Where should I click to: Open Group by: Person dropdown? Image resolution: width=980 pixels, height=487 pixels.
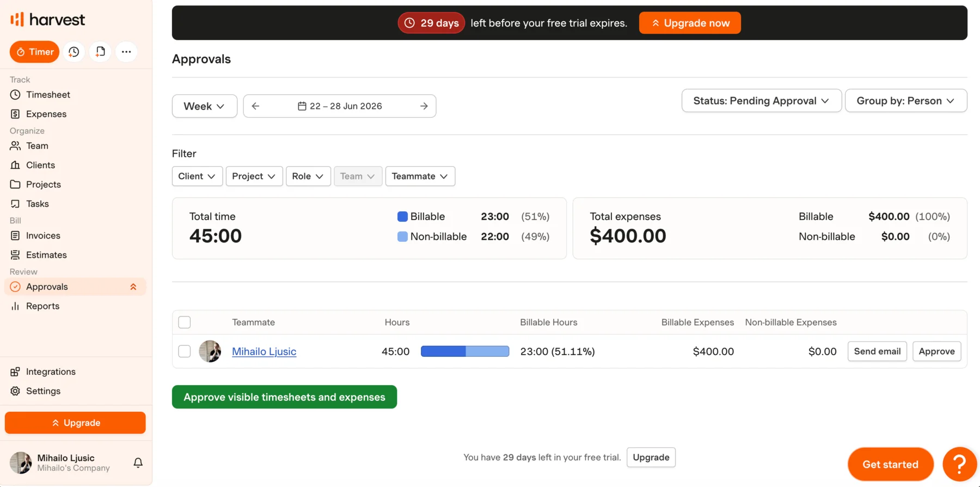906,101
